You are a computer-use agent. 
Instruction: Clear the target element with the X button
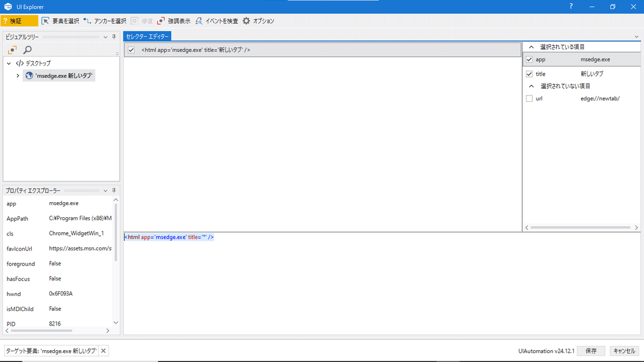tap(104, 351)
